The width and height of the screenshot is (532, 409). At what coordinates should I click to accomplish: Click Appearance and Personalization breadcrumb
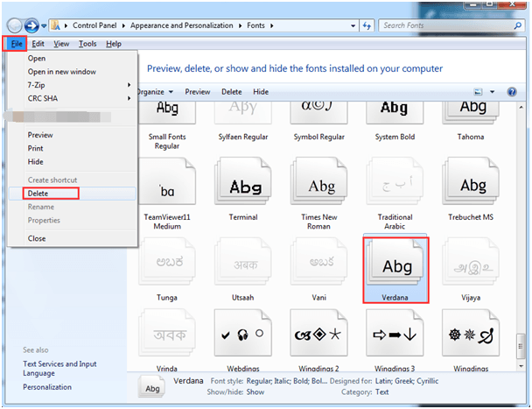click(181, 25)
